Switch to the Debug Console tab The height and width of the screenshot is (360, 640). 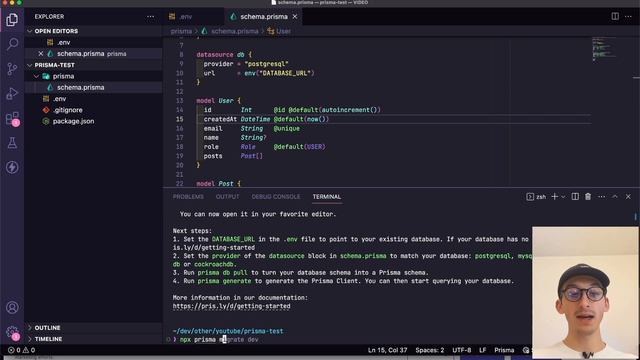(276, 197)
